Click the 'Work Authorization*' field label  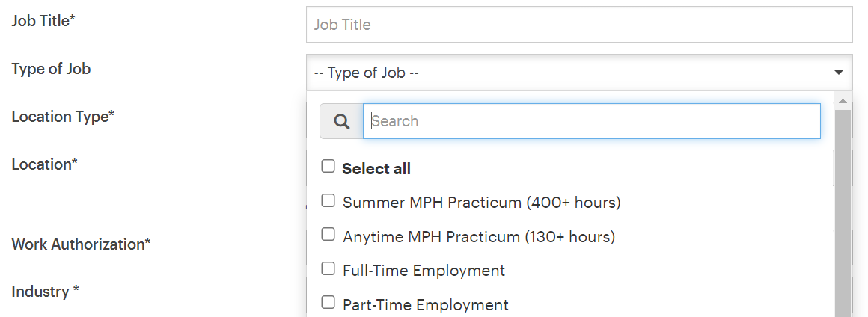[81, 244]
